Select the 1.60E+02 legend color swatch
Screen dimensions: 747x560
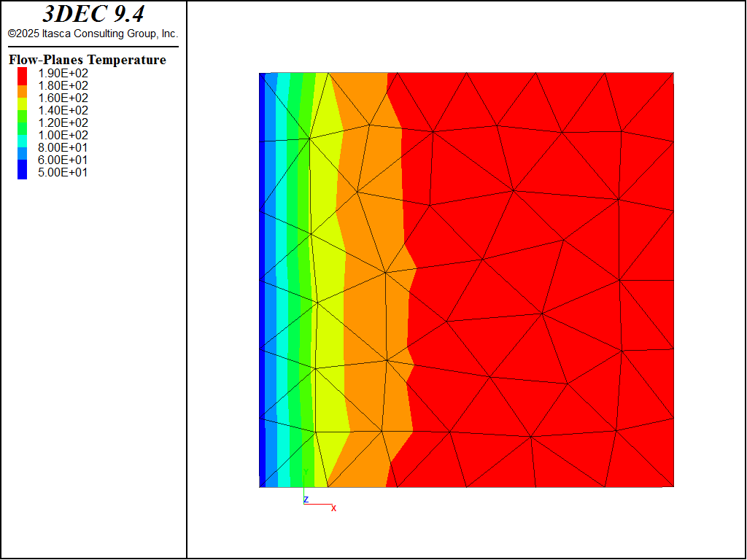pyautogui.click(x=23, y=98)
